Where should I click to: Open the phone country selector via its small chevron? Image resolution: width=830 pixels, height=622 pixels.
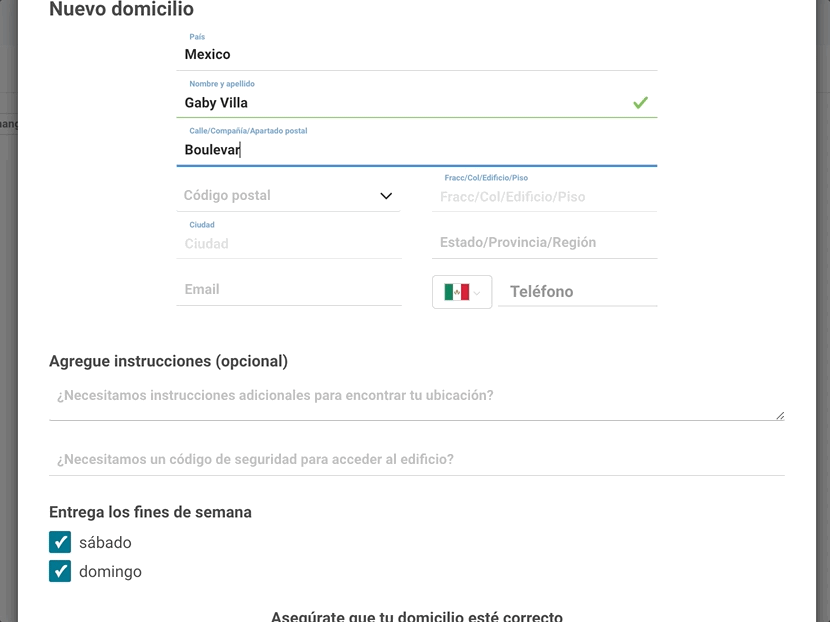click(x=479, y=291)
